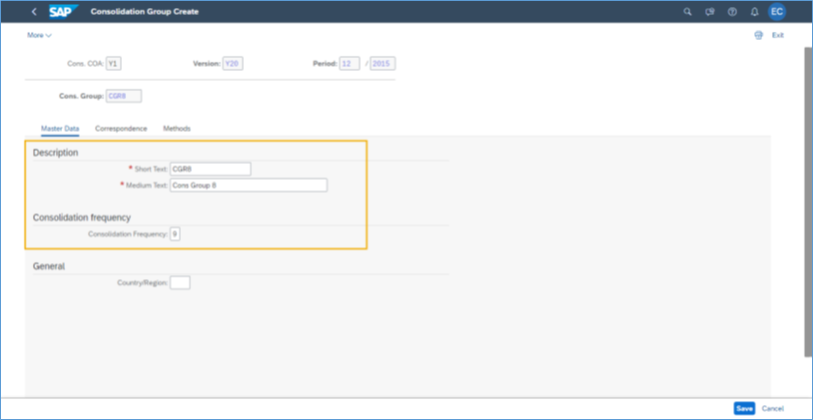
Task: Open the search icon in header
Action: coord(687,12)
